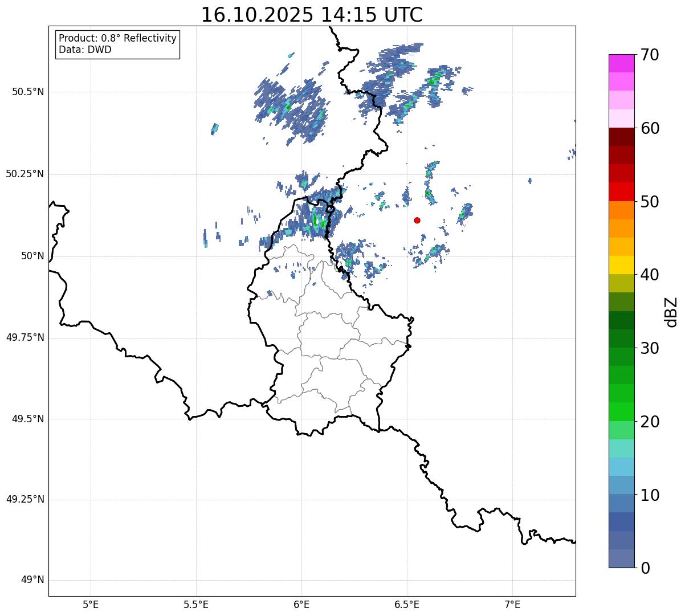Click the colorbar tick label 30

[x=649, y=348]
